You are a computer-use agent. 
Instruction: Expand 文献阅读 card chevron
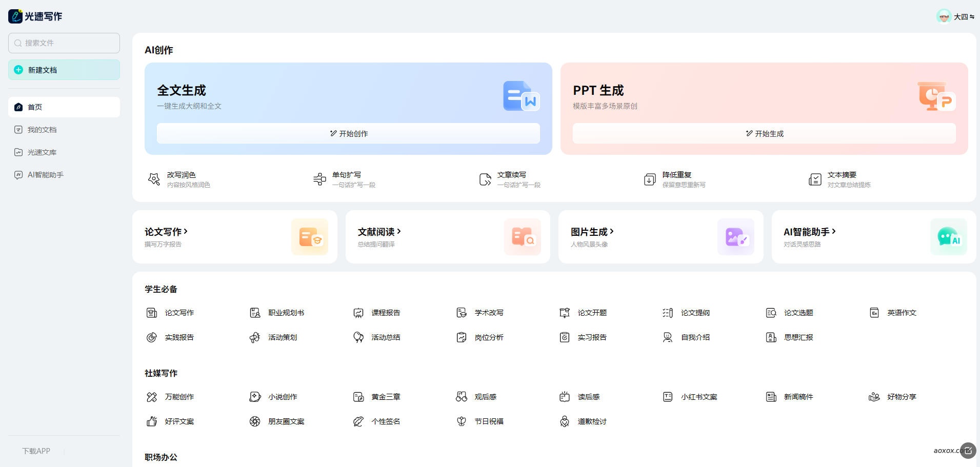coord(399,232)
